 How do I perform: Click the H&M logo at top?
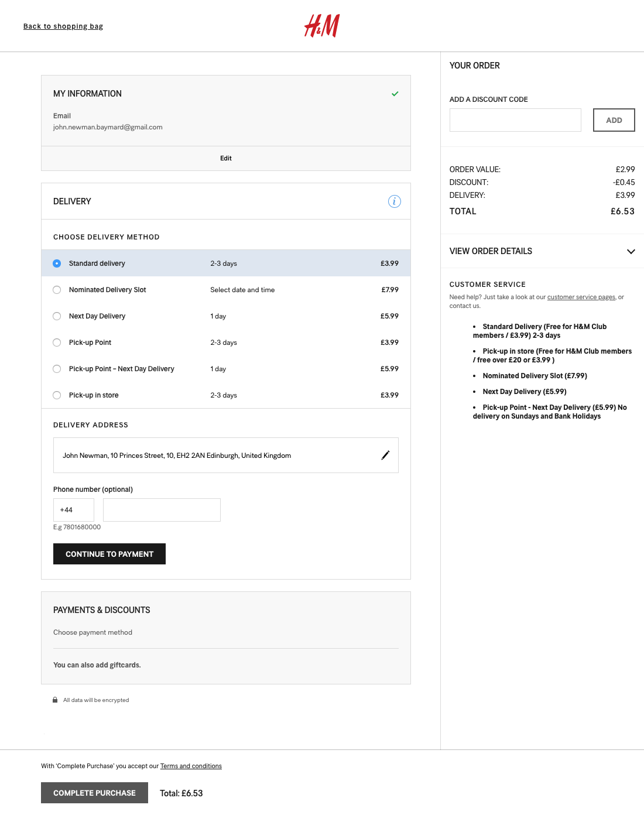pyautogui.click(x=321, y=26)
